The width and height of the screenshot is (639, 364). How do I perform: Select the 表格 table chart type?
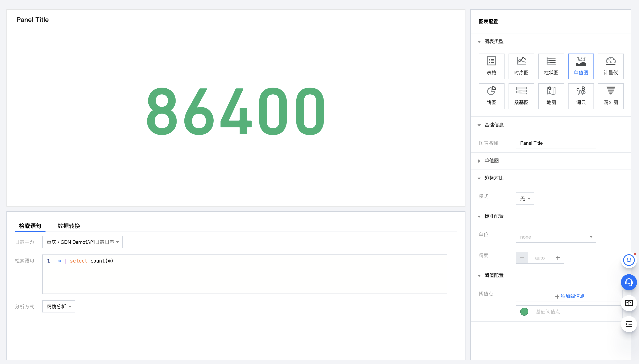point(491,66)
